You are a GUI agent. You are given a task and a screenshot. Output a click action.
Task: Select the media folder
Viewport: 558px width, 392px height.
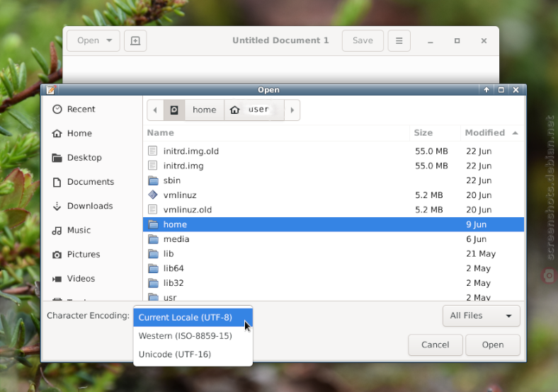click(334, 239)
